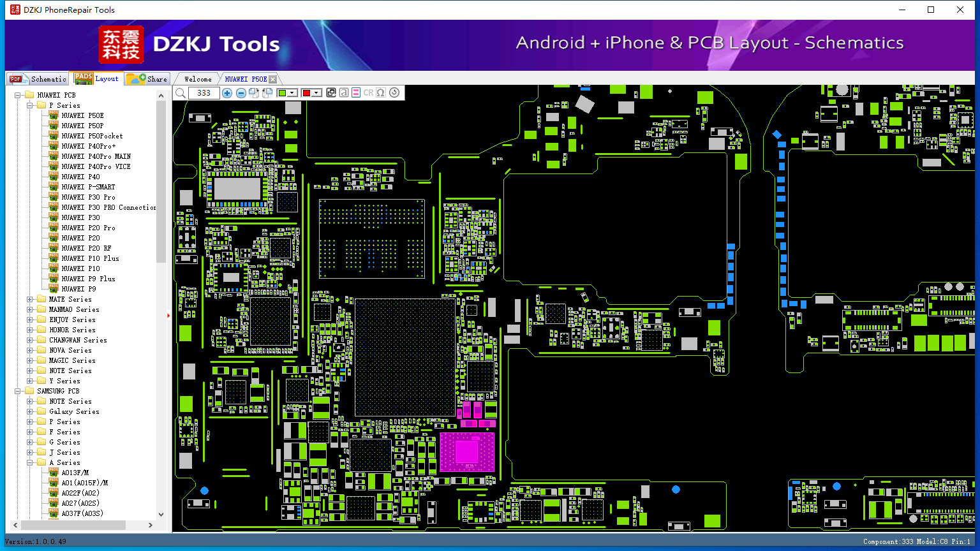Viewport: 980px width, 551px height.
Task: Expand the Galaxy Series node
Action: [x=30, y=411]
